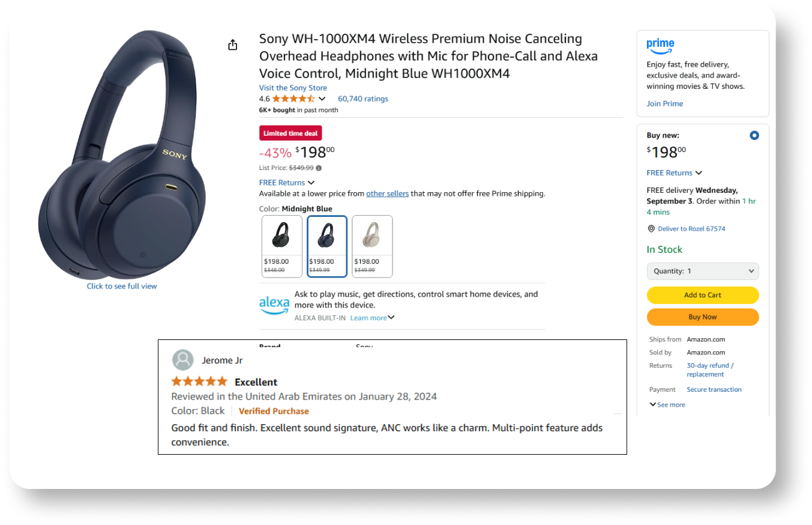Click the Alexa logo icon
The height and width of the screenshot is (525, 812).
point(274,305)
